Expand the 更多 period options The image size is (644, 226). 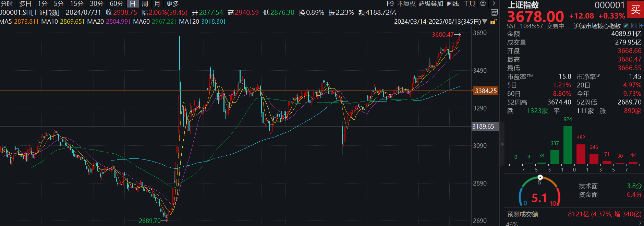point(172,3)
